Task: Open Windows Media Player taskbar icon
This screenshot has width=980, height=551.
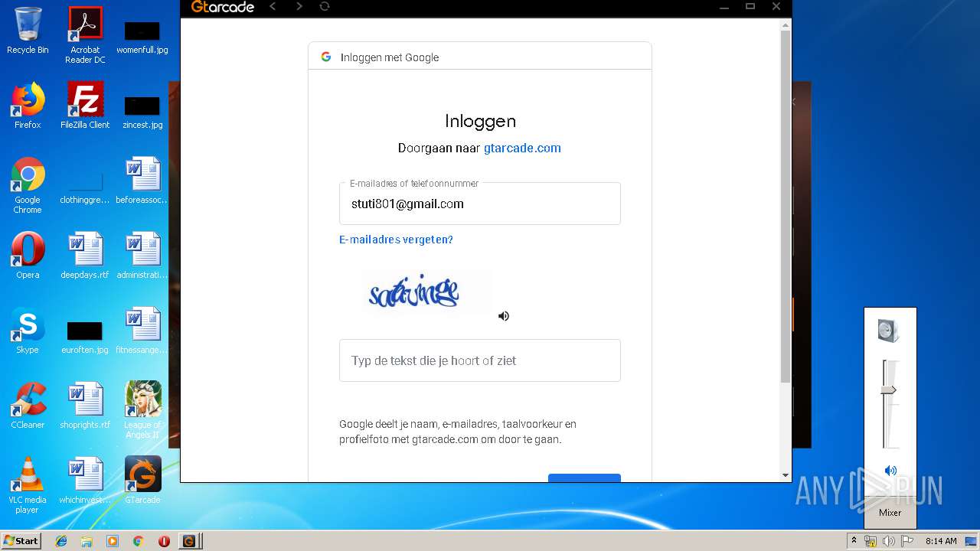Action: click(x=113, y=541)
